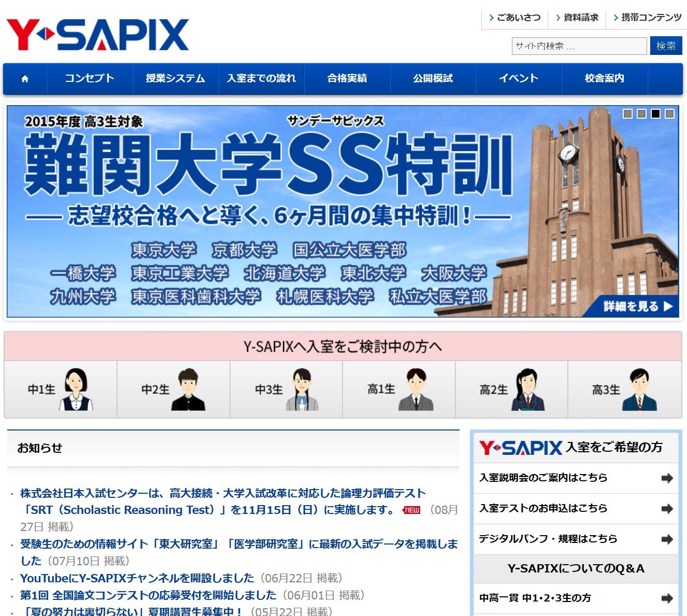Open the 校舎案内 menu item

pyautogui.click(x=605, y=79)
